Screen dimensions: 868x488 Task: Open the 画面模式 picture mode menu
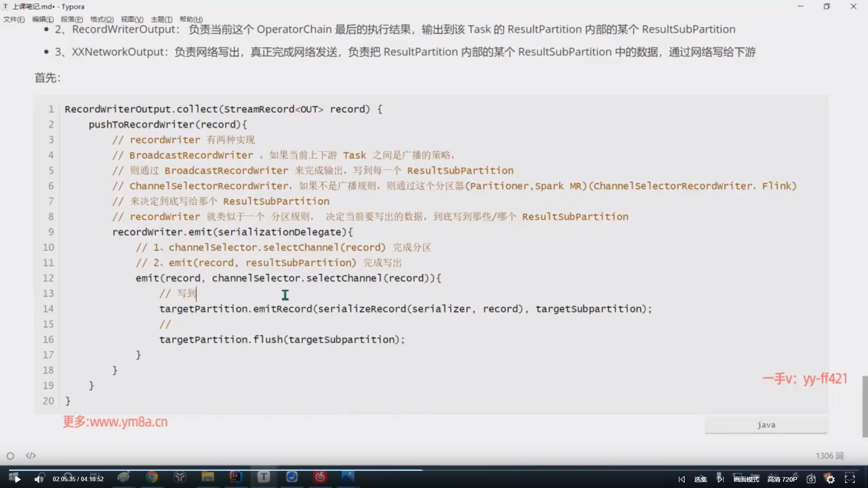(x=746, y=479)
